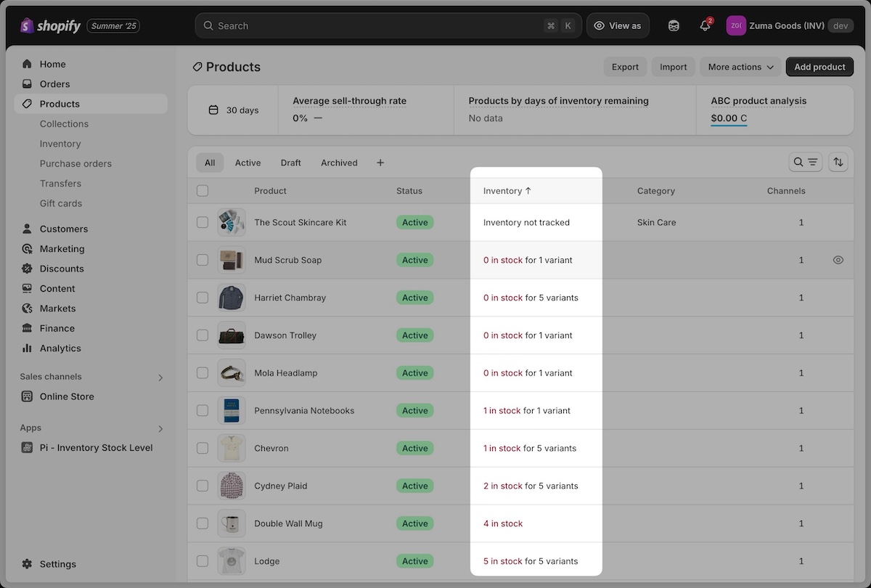
Task: Click the calendar icon beside 30 days
Action: click(213, 110)
